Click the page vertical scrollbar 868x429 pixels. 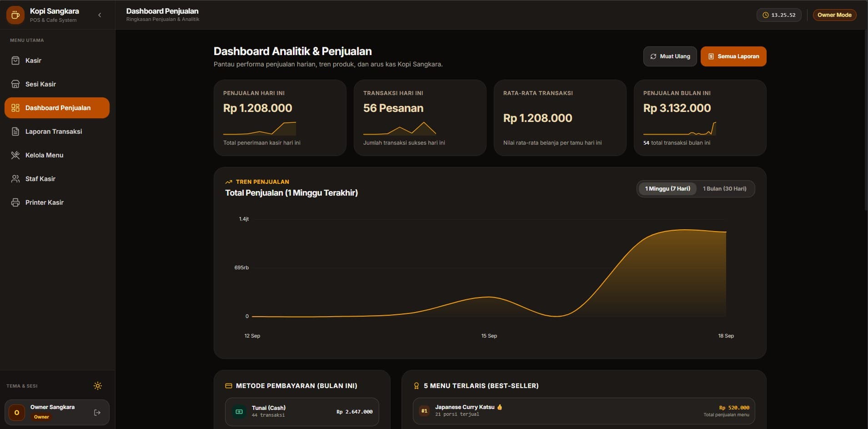[866, 121]
